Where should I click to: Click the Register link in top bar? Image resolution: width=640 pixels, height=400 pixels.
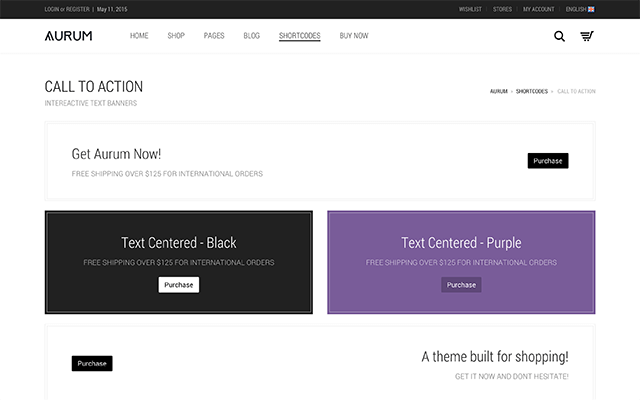(x=79, y=9)
